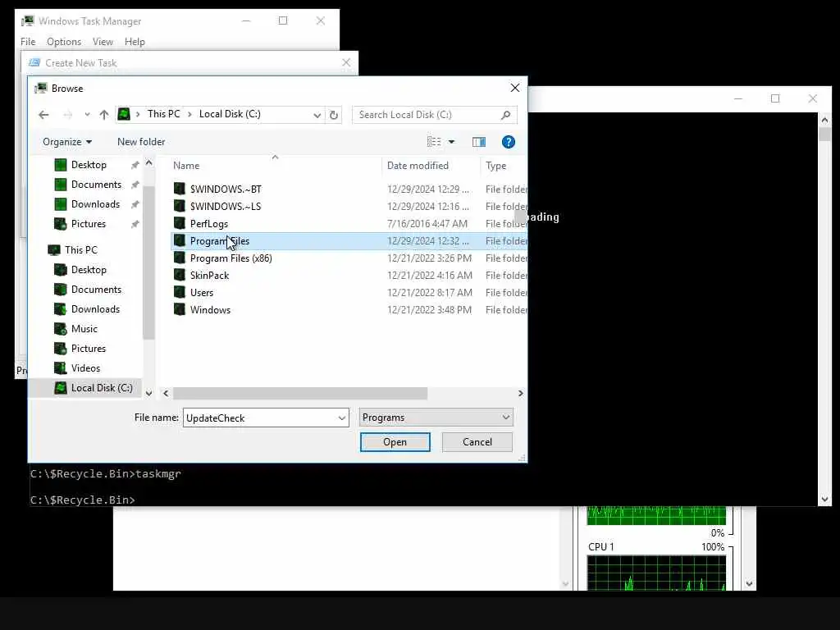This screenshot has width=840, height=630.
Task: Select pinned Pictures in the navigation pane
Action: pos(89,224)
